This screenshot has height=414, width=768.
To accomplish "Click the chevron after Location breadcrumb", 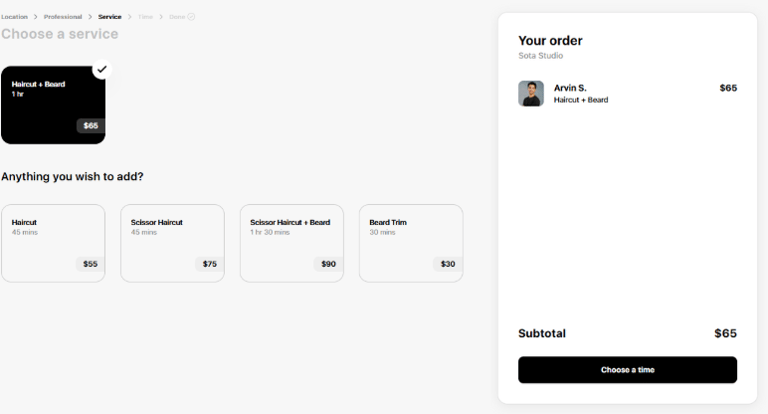I will [x=36, y=17].
